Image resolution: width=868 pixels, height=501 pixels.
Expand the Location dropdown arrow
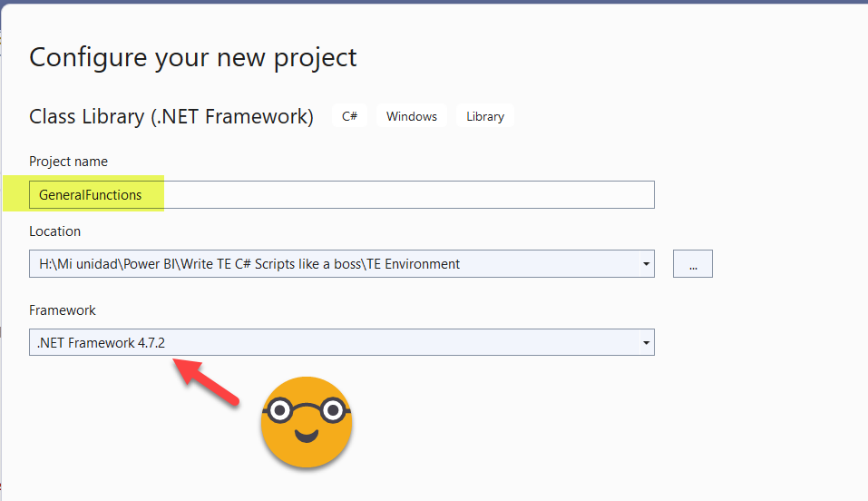(x=646, y=264)
